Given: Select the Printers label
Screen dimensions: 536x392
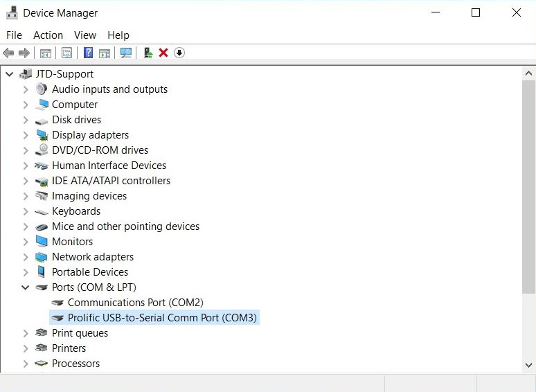Looking at the screenshot, I should point(69,348).
